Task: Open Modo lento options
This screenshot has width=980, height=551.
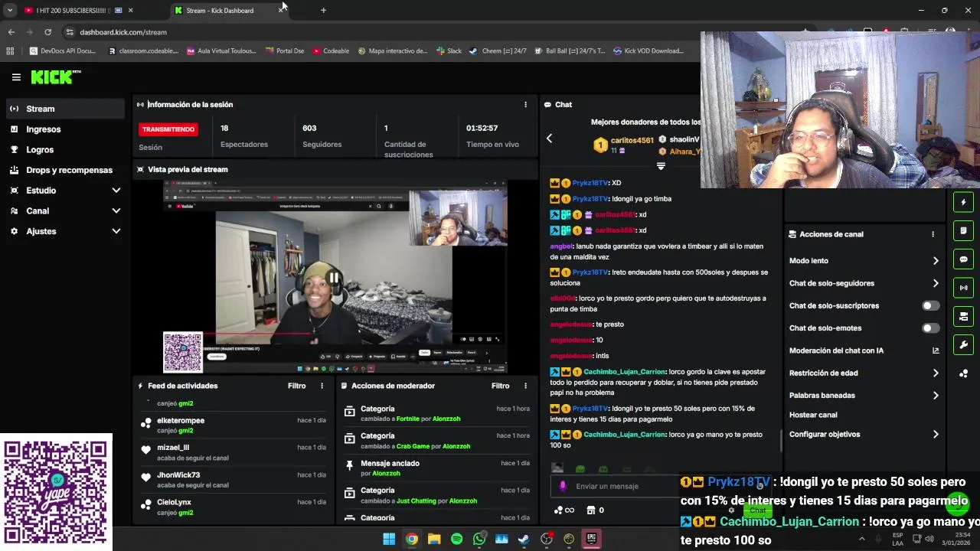Action: (864, 261)
